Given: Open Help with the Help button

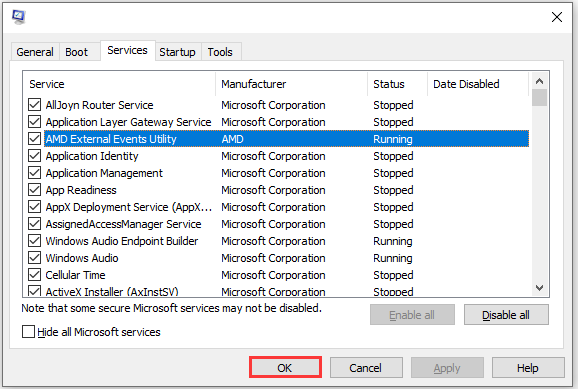Looking at the screenshot, I should point(528,368).
